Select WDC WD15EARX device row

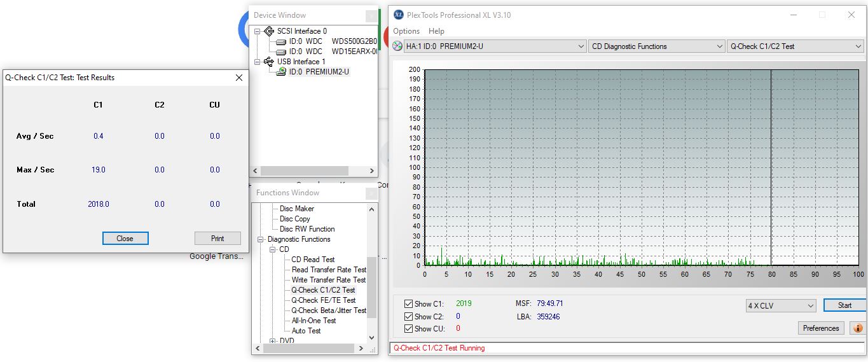[333, 52]
